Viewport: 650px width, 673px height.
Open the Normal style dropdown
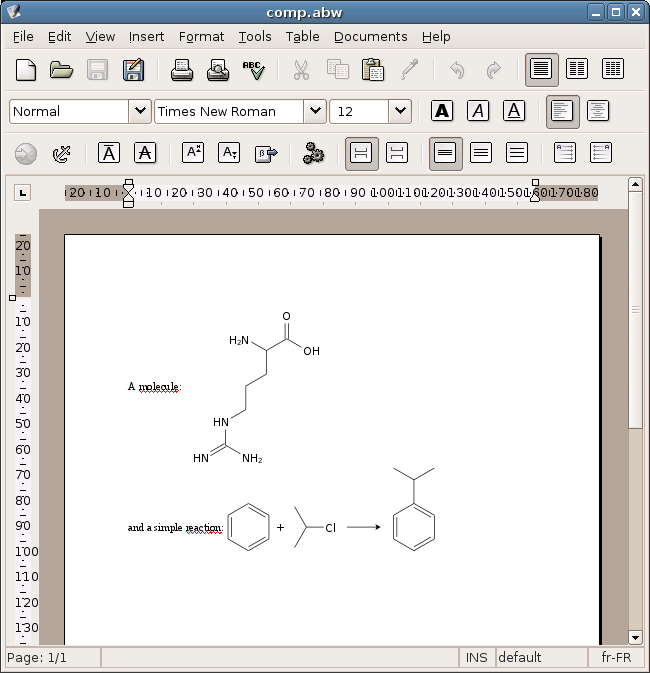(139, 111)
